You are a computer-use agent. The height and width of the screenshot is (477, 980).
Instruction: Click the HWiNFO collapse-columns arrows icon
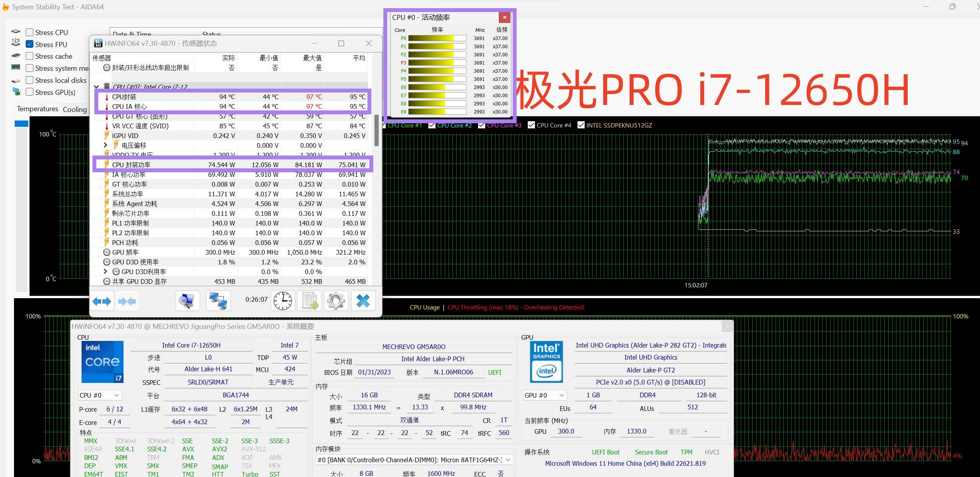tap(127, 301)
